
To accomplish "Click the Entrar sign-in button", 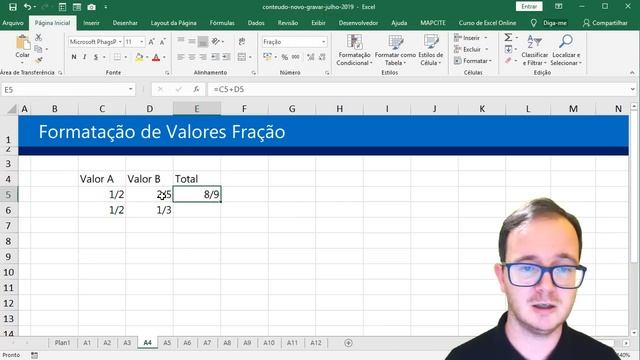I will [529, 7].
